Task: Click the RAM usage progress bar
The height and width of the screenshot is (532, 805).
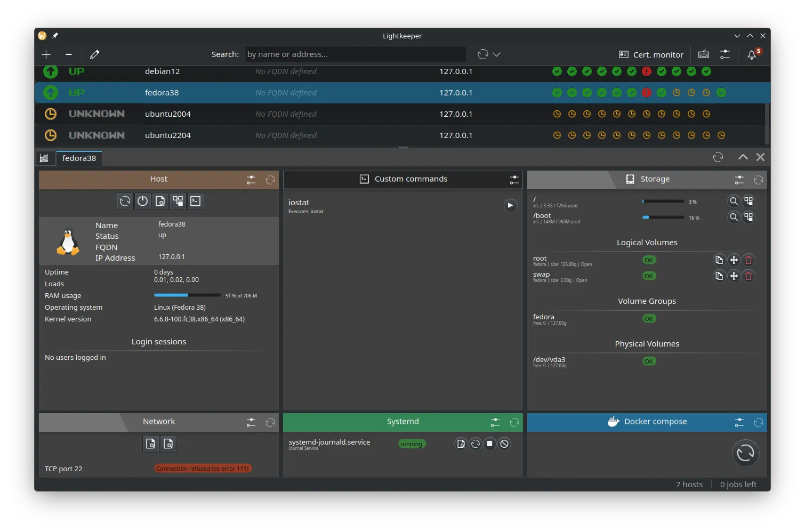Action: tap(187, 295)
